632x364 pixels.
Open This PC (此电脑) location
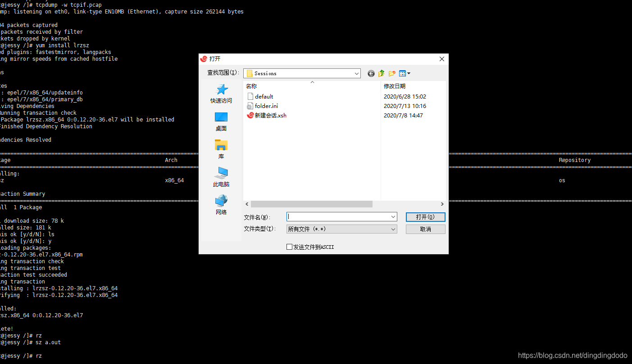pos(221,177)
